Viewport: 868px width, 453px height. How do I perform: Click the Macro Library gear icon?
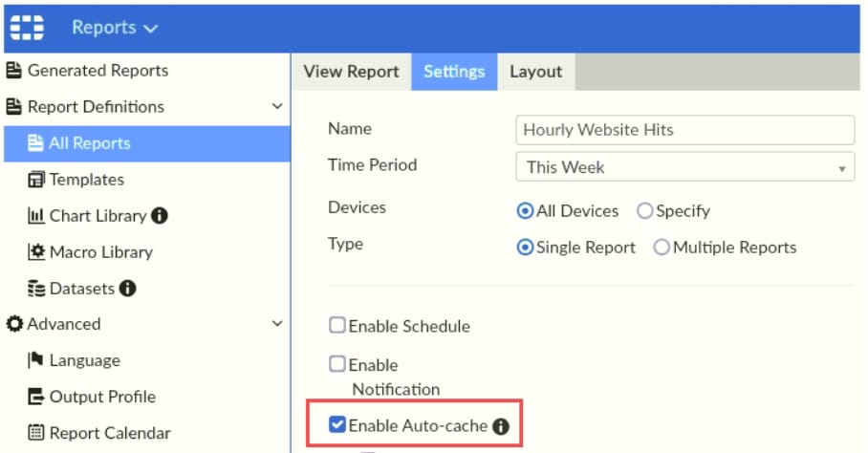(x=36, y=252)
